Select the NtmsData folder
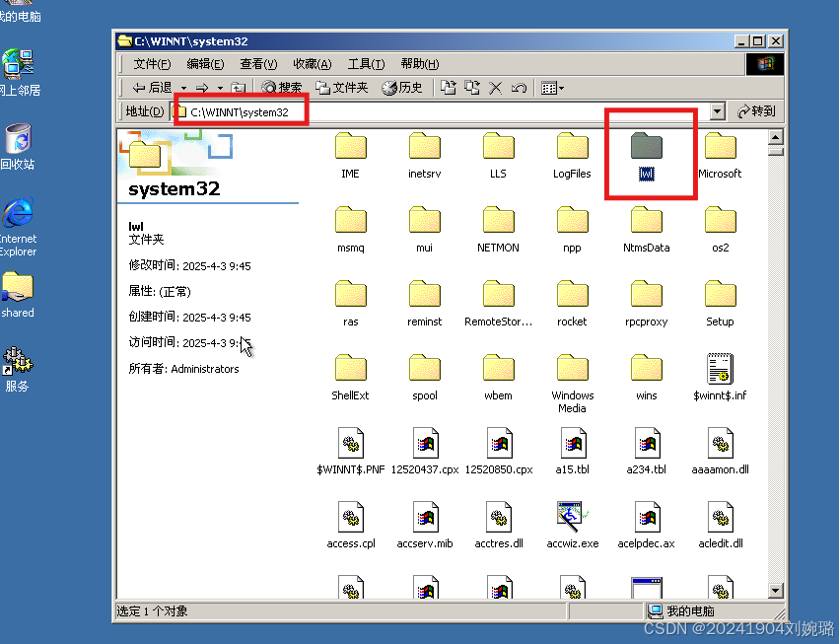 pos(647,229)
